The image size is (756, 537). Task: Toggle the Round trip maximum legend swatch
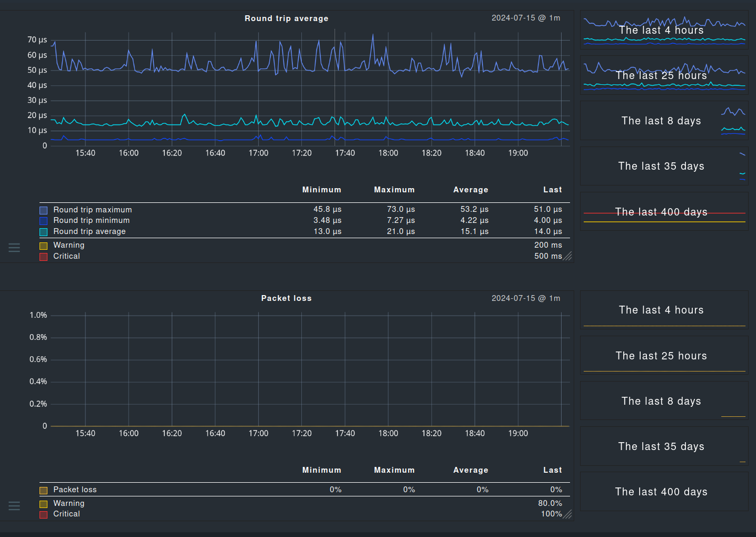point(44,210)
